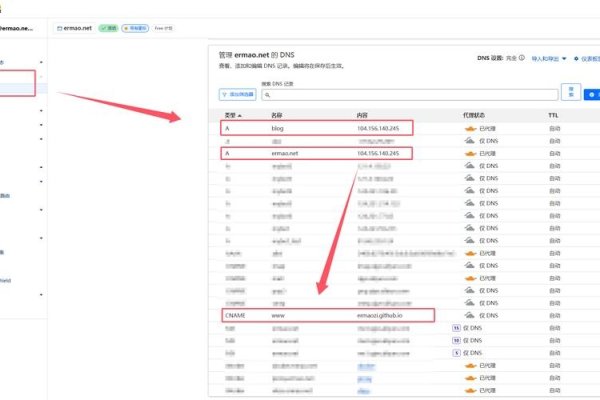Select the 'ermao.net' record name cell

pos(285,153)
